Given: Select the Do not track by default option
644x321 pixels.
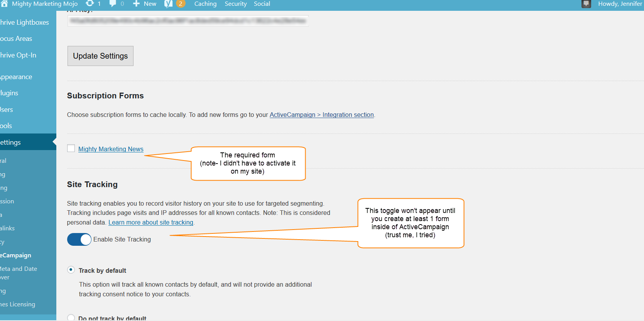Looking at the screenshot, I should pos(71,318).
